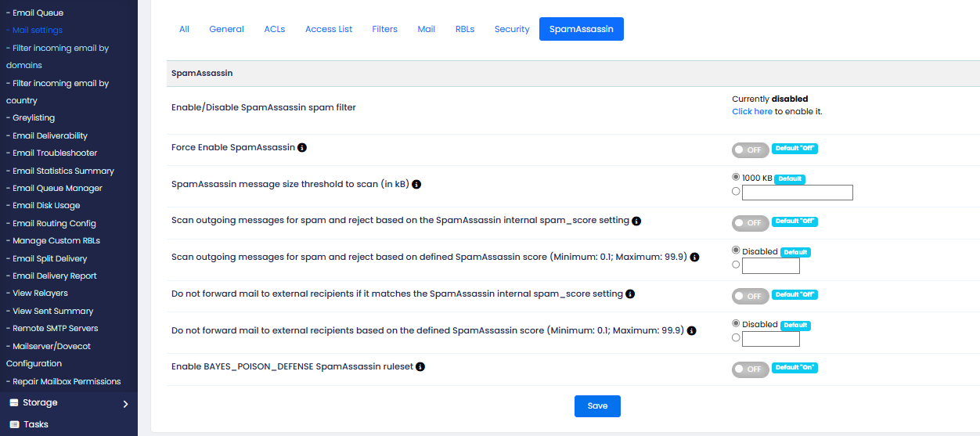Select Disabled radio for outgoing defined score
The image size is (980, 436).
[736, 250]
